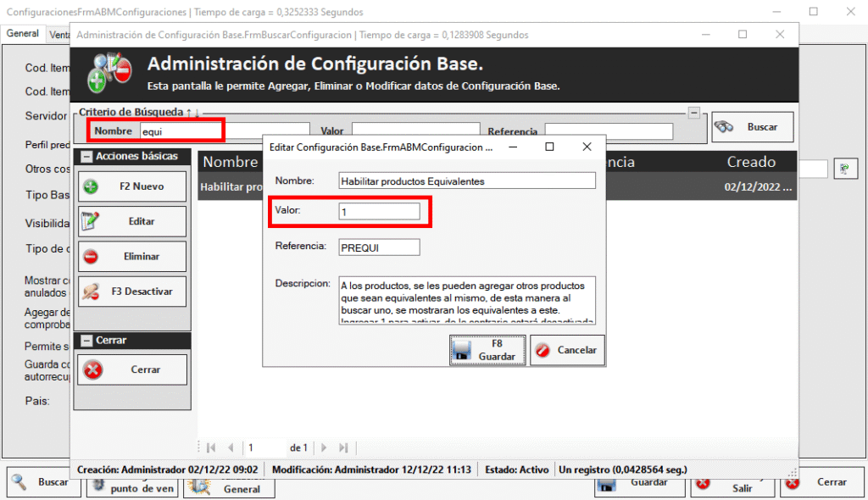Sort results by the Creado column header
The image size is (868, 500).
750,162
